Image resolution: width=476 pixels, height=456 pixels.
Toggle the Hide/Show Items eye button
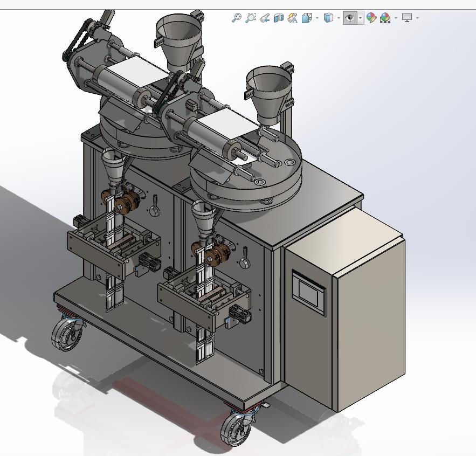(x=350, y=18)
